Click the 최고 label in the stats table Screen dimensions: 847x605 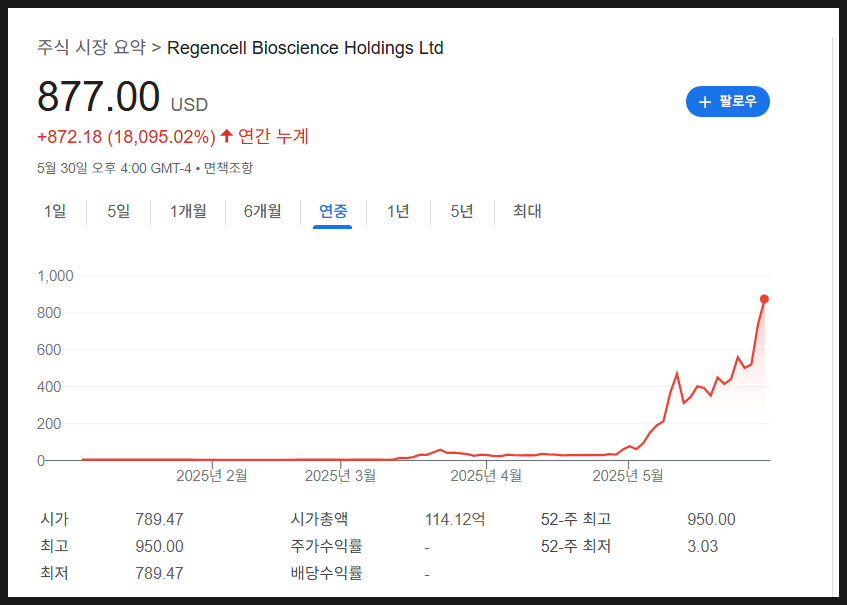tap(55, 546)
